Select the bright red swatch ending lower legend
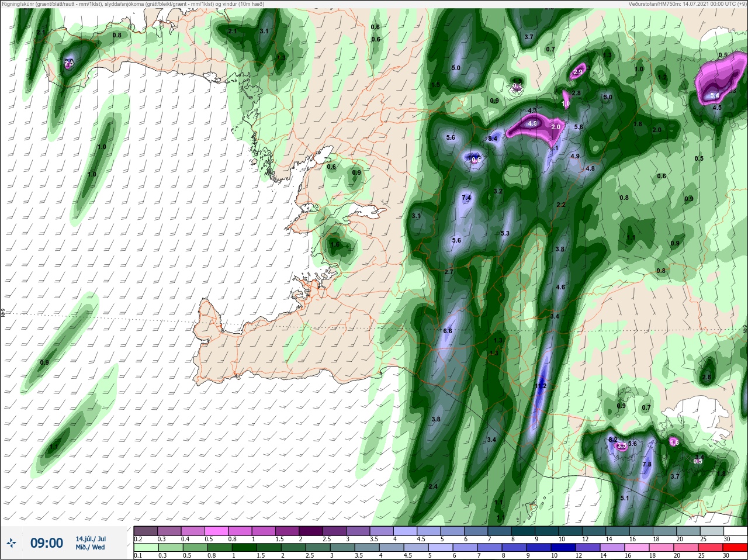 (735, 548)
